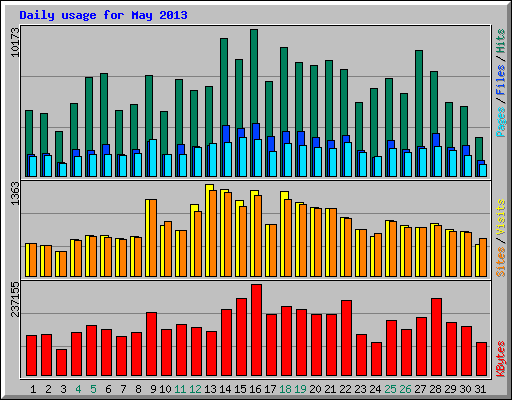Image resolution: width=512 pixels, height=400 pixels.
Task: Click the green hits bar for day 14
Action: coord(224,82)
